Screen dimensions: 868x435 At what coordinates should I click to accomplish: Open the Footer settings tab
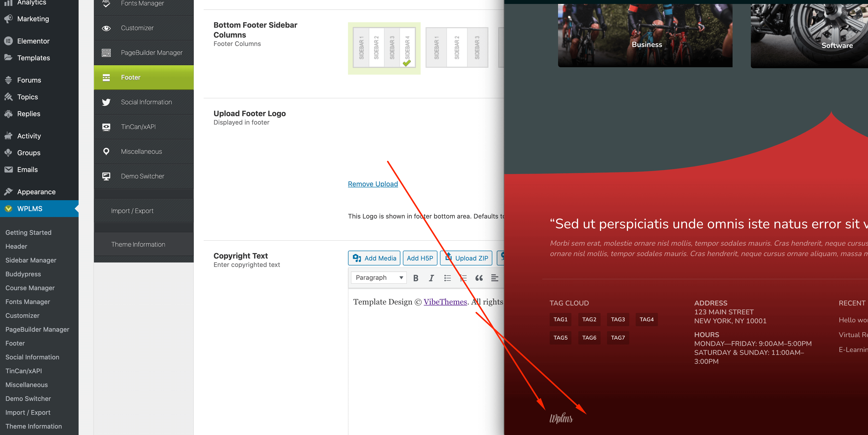(144, 78)
